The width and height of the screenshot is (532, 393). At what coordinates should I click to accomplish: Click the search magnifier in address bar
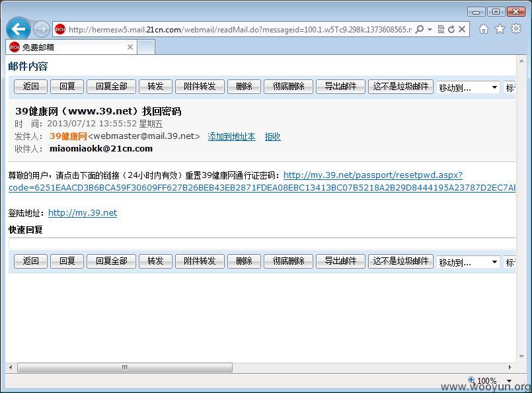pos(420,29)
